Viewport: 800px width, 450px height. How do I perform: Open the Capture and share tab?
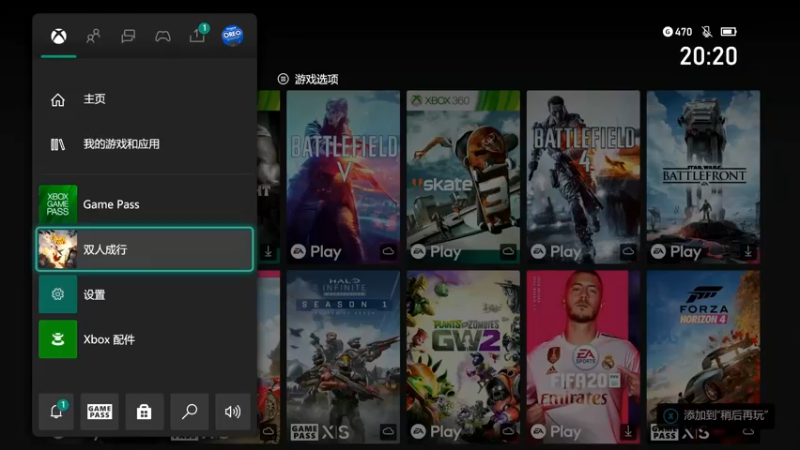198,35
